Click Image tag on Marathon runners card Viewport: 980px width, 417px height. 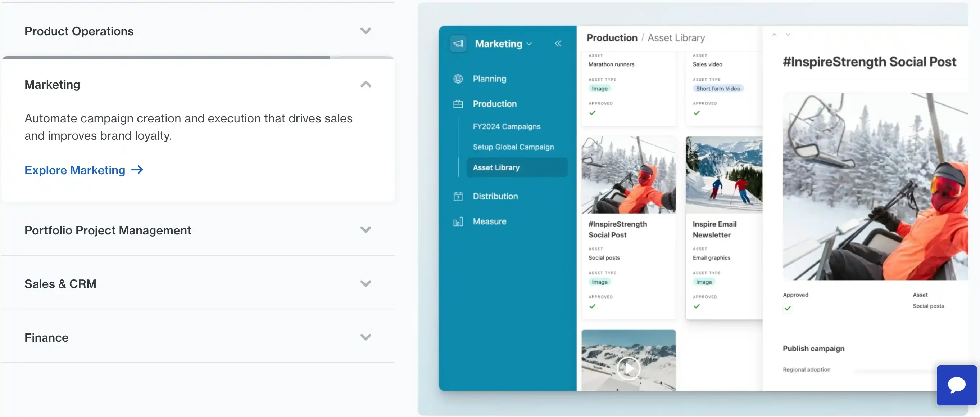[x=600, y=89]
